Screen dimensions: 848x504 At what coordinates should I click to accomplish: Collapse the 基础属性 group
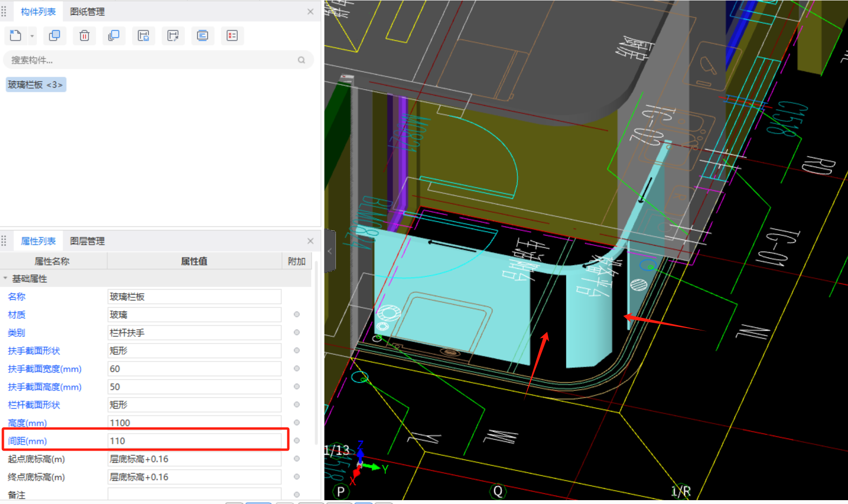coord(5,278)
